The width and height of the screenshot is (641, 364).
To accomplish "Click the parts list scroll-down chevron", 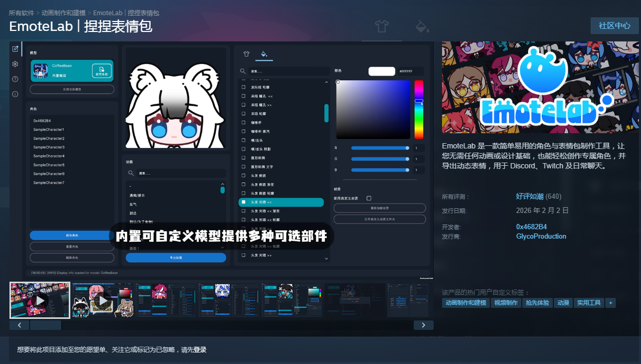I will click(326, 258).
